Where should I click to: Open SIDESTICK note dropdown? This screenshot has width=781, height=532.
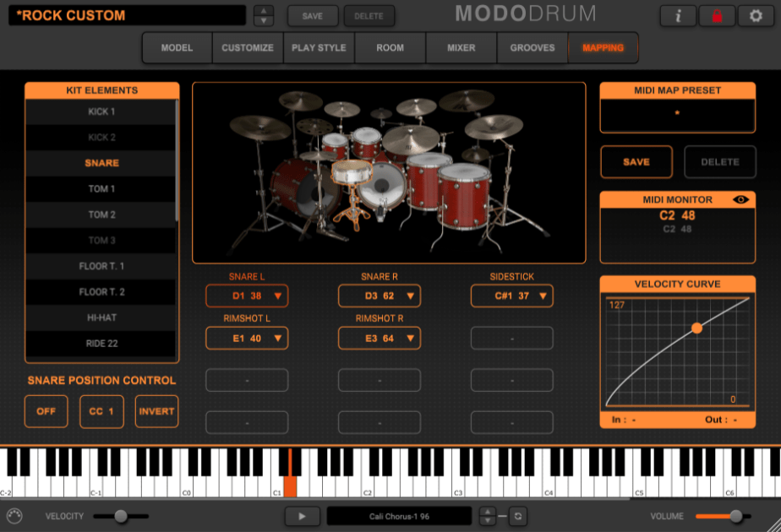pyautogui.click(x=512, y=296)
